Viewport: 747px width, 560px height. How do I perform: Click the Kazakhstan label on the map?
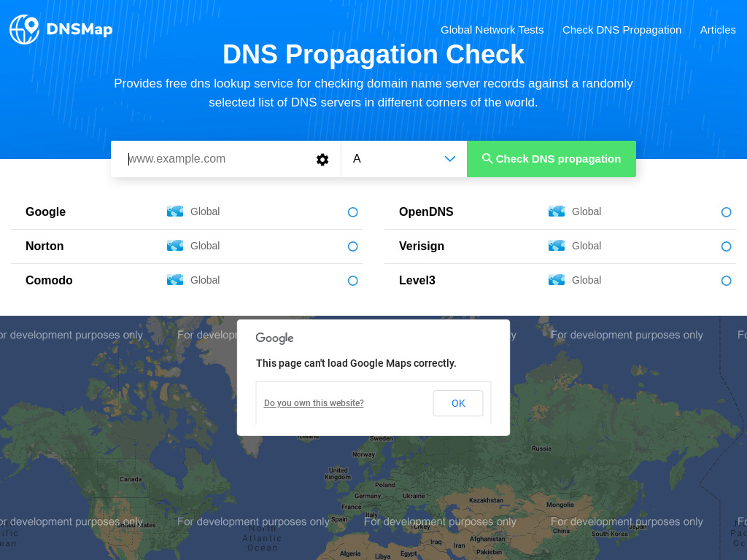[486, 500]
